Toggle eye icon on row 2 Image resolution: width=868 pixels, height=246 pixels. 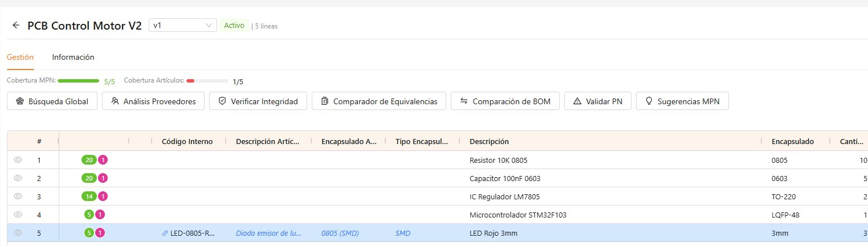point(18,178)
